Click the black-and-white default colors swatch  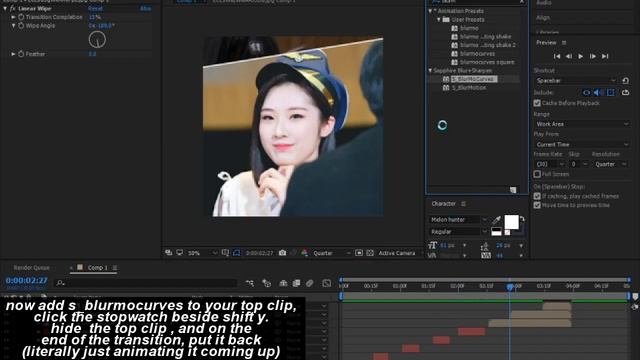click(x=496, y=232)
